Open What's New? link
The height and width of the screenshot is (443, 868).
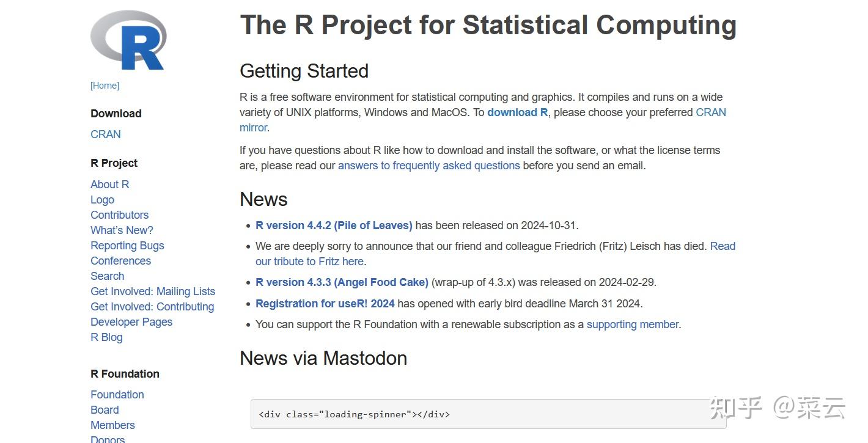(x=122, y=230)
